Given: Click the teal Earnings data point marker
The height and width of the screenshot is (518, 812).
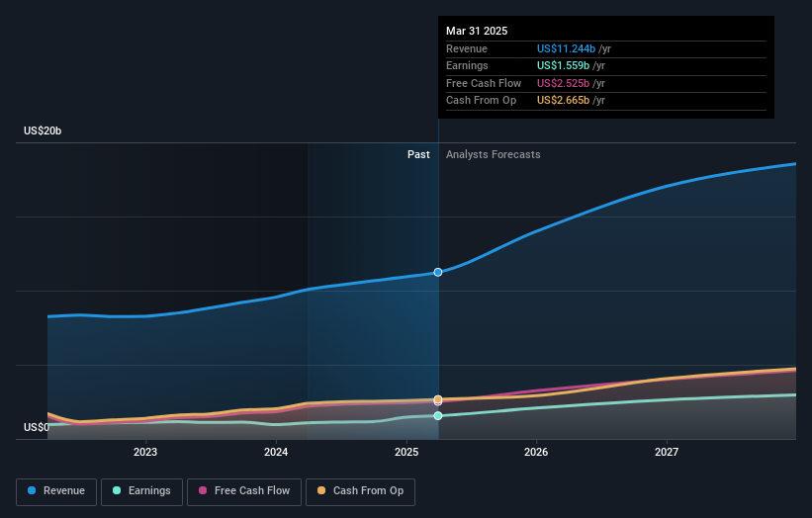Looking at the screenshot, I should click(438, 416).
